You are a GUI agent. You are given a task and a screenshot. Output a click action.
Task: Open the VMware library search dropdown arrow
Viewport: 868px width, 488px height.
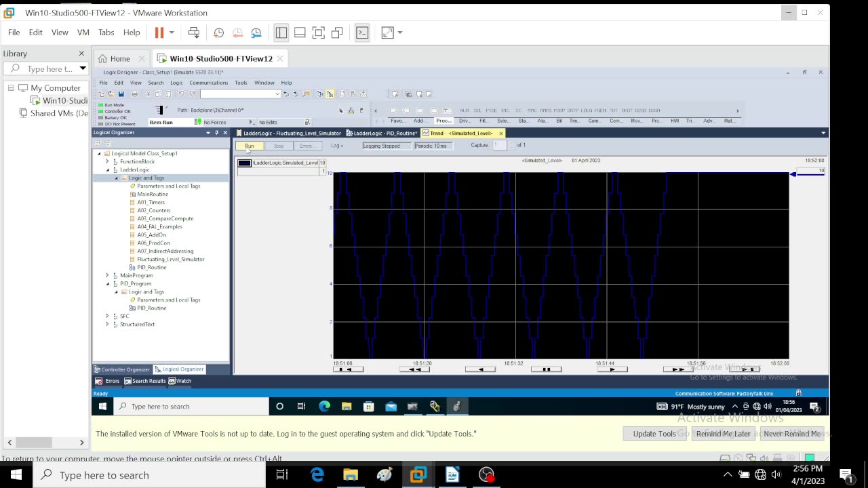pos(83,68)
